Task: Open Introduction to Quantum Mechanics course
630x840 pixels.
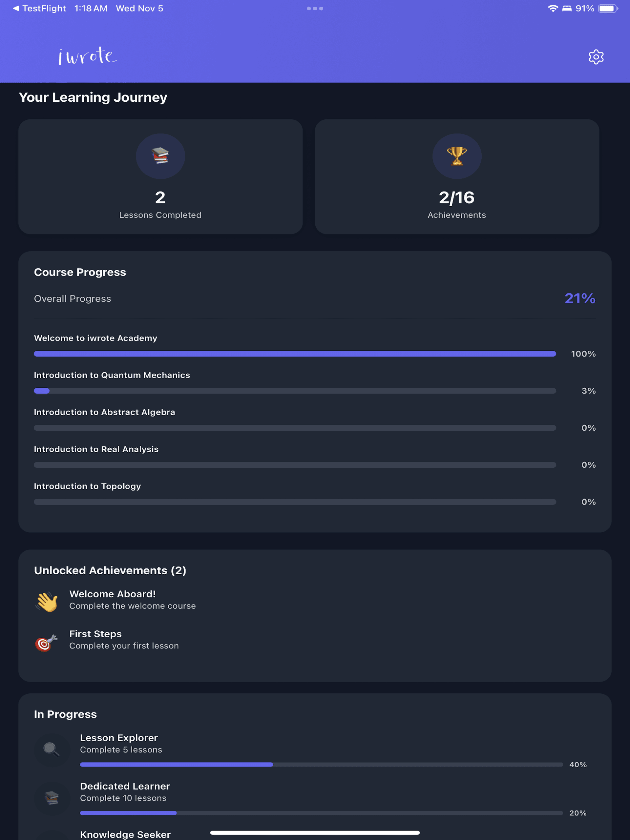Action: point(112,375)
